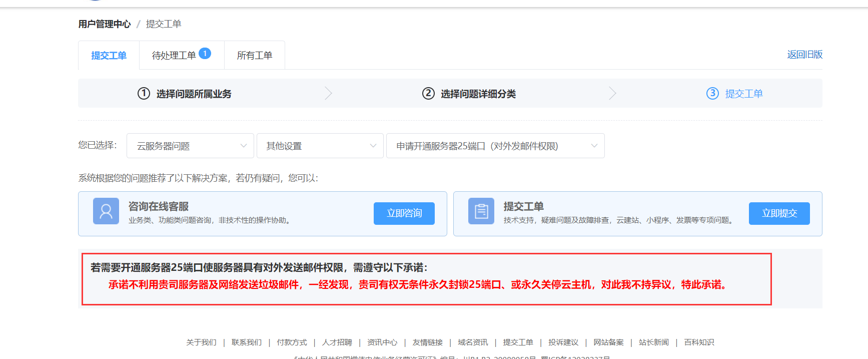Click the submit ticket clipboard icon
Image resolution: width=868 pixels, height=359 pixels.
(481, 211)
